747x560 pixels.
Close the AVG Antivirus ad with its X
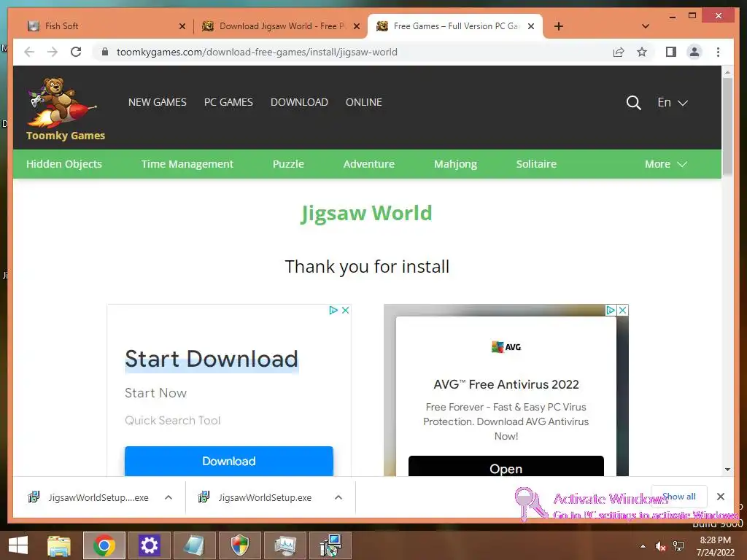pyautogui.click(x=622, y=310)
